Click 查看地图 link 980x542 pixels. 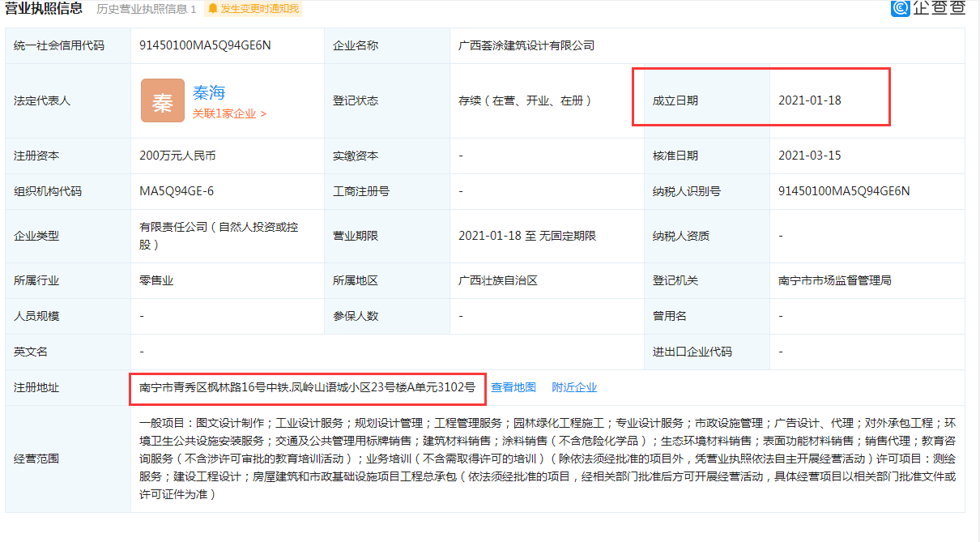pos(513,387)
